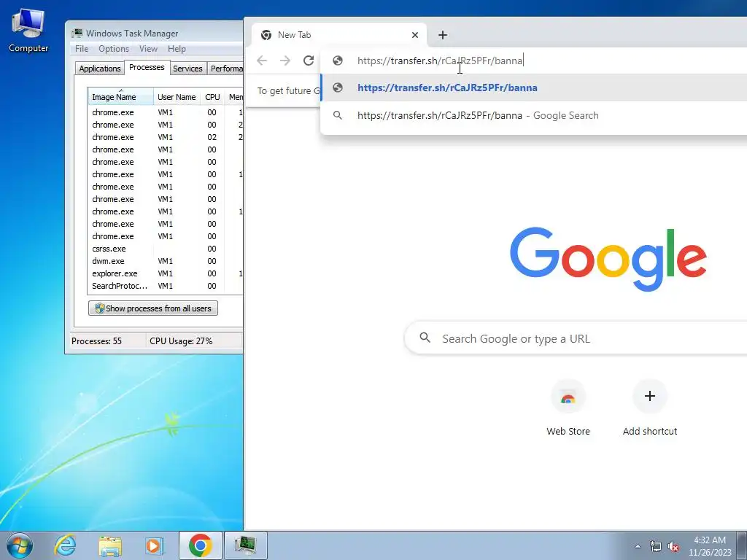The image size is (747, 560).
Task: Click the Chrome address bar URL text
Action: 440,61
